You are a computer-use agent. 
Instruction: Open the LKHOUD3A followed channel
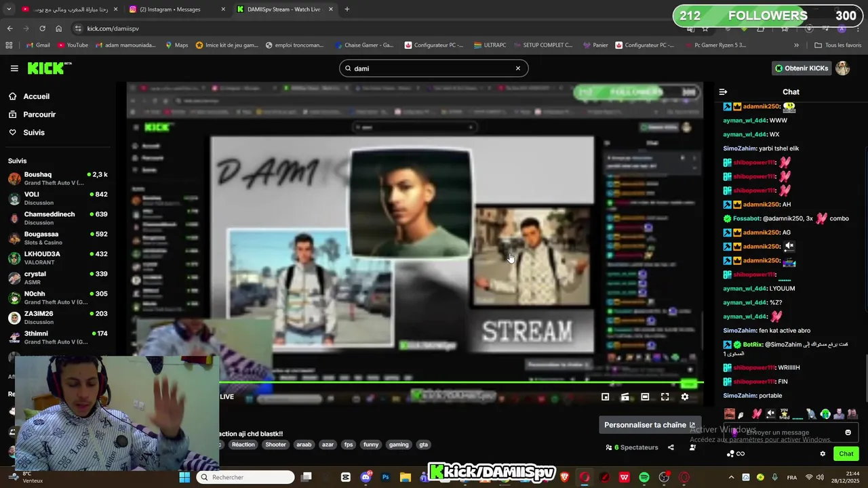(x=58, y=258)
